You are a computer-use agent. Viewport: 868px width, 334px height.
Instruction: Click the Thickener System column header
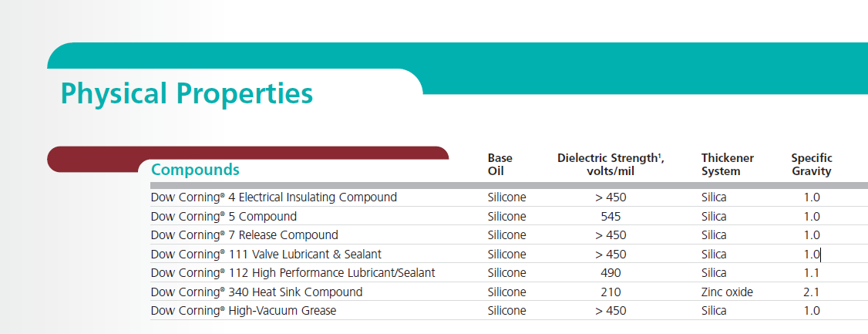click(x=728, y=164)
